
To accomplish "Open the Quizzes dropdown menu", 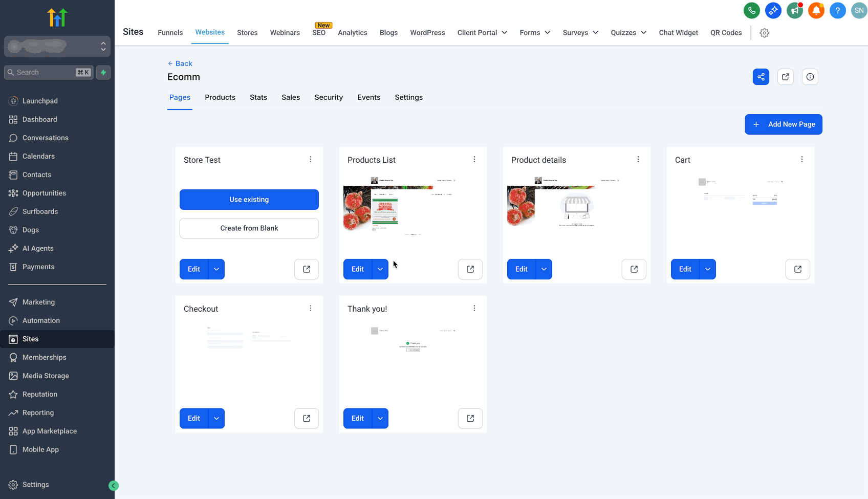I will [628, 33].
